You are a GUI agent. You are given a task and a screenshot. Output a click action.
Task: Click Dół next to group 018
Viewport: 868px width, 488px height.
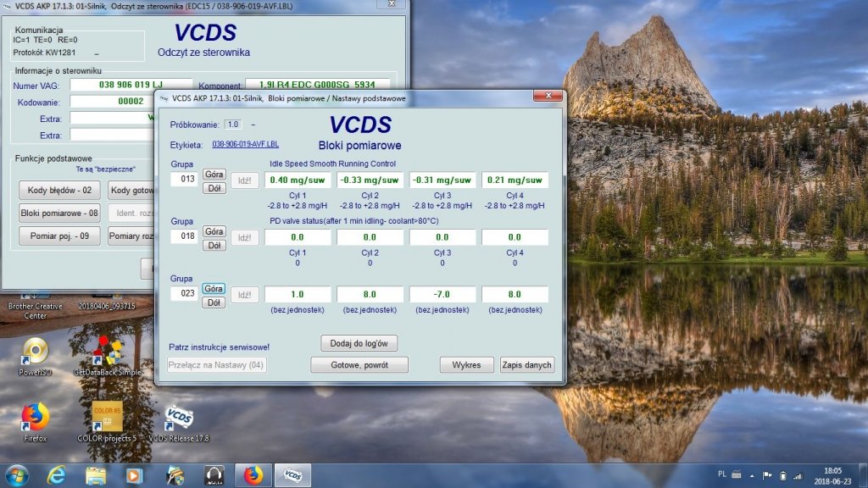214,245
